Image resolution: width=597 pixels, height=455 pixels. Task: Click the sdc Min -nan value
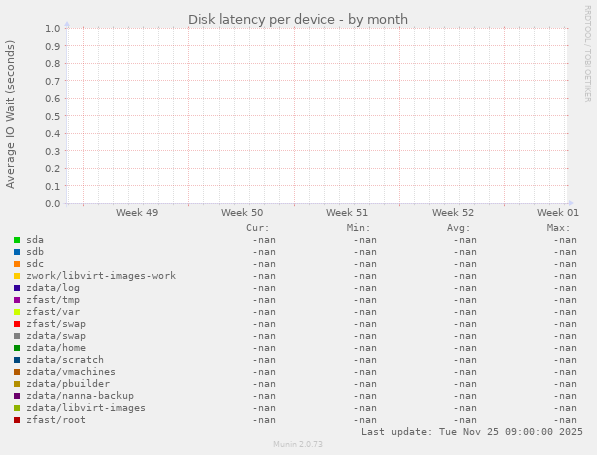(365, 264)
